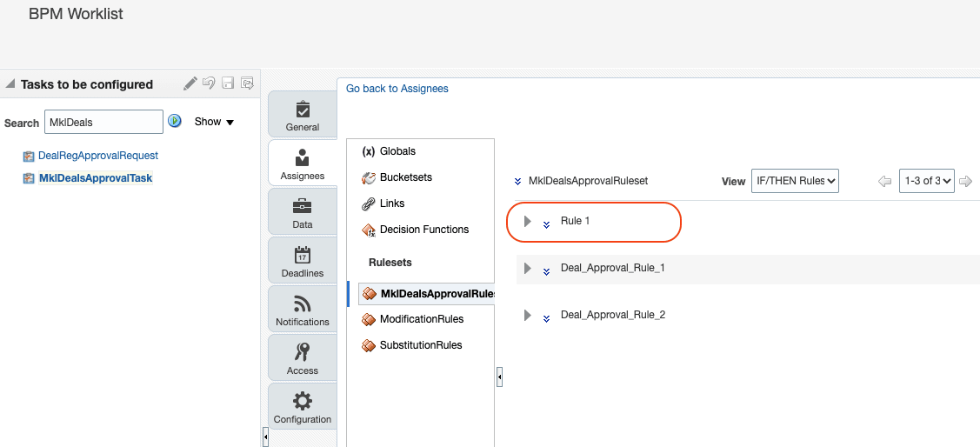Select the SubstitutionRules ruleset
The image size is (980, 447).
421,345
